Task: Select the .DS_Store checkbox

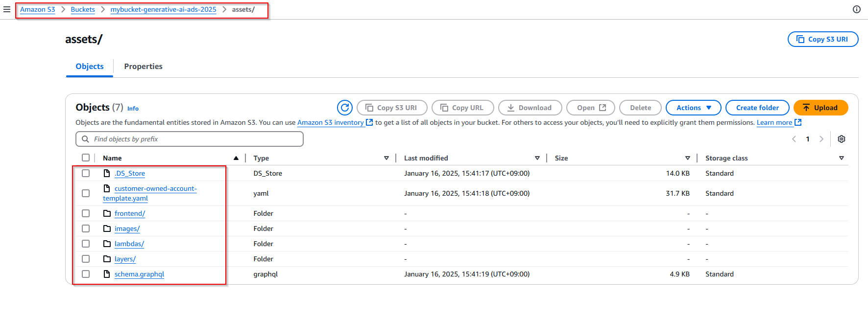Action: pos(86,173)
